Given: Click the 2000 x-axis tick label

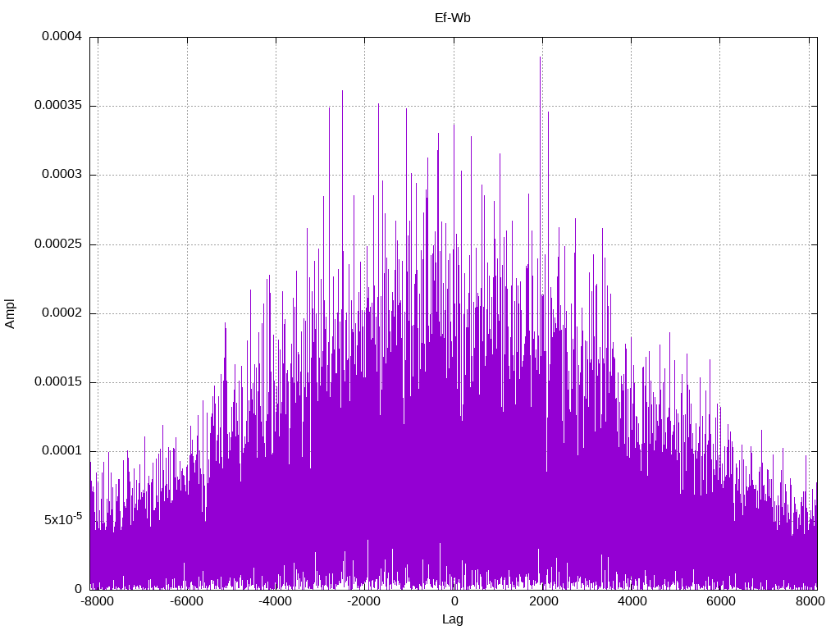Looking at the screenshot, I should [544, 601].
